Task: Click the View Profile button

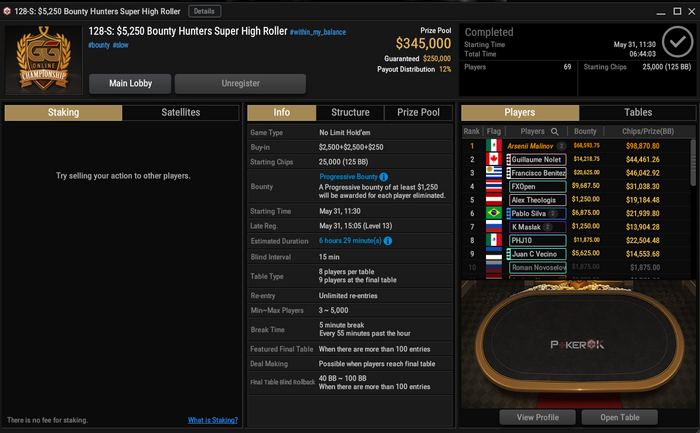Action: pyautogui.click(x=538, y=417)
